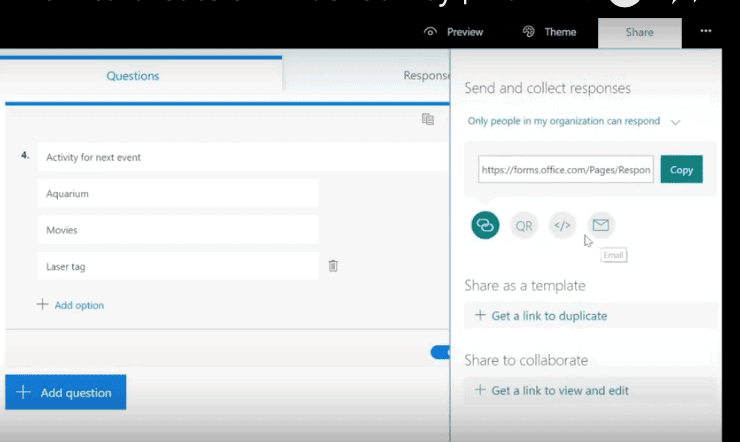Open the more options ellipsis menu

click(x=706, y=32)
